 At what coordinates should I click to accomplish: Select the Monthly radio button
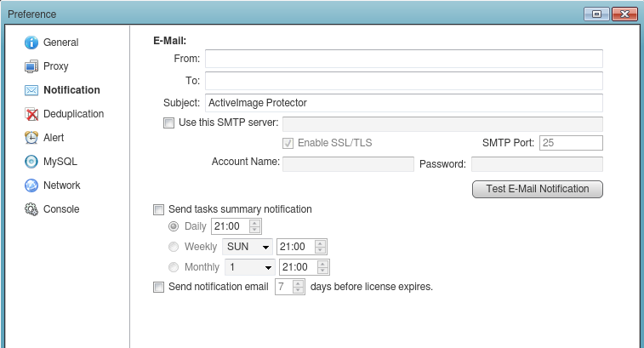coord(174,267)
